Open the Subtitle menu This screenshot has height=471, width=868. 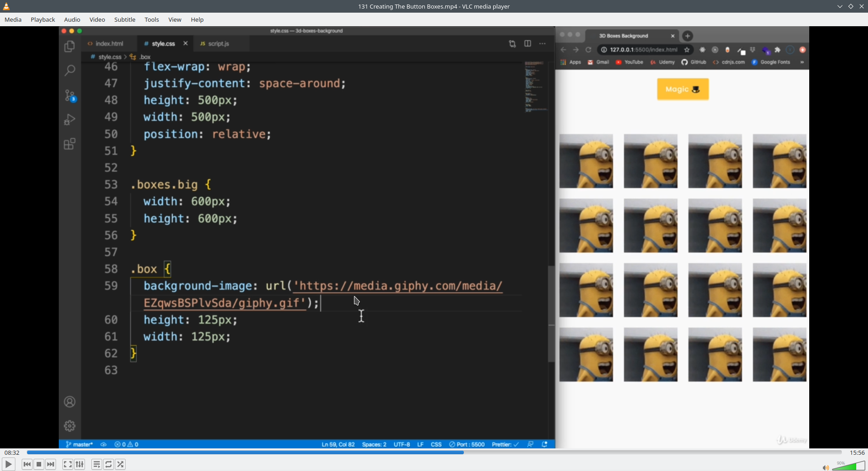pos(125,19)
